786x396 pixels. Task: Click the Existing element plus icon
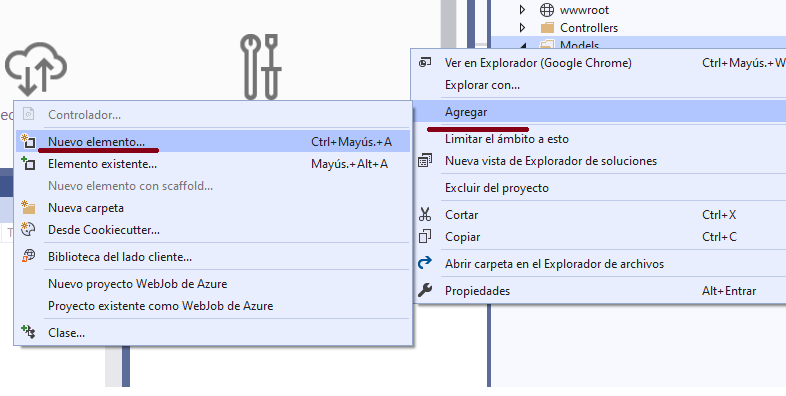pyautogui.click(x=28, y=163)
